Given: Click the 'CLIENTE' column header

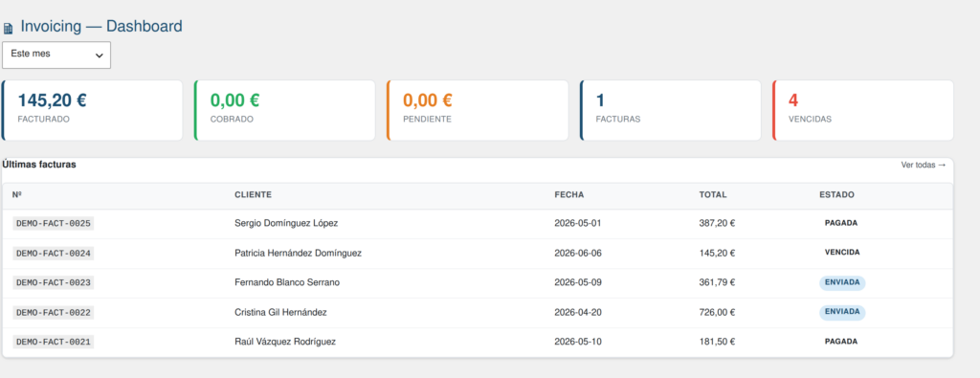Looking at the screenshot, I should click(x=253, y=194).
